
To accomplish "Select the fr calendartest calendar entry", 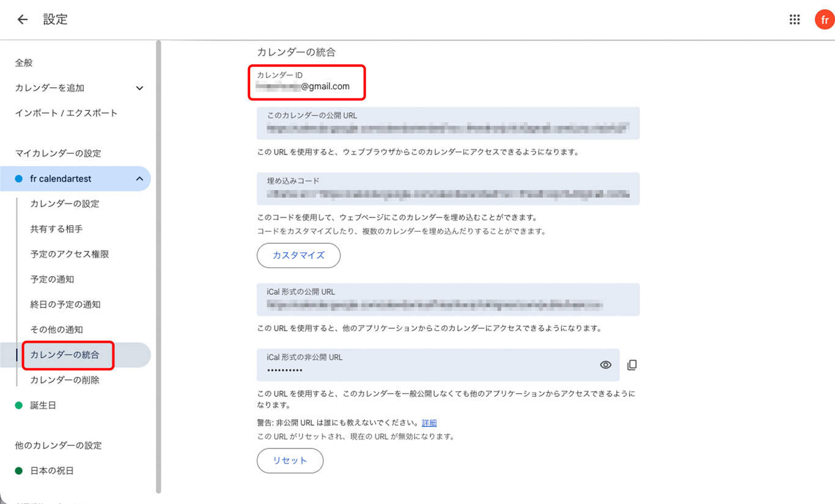I will (x=61, y=179).
